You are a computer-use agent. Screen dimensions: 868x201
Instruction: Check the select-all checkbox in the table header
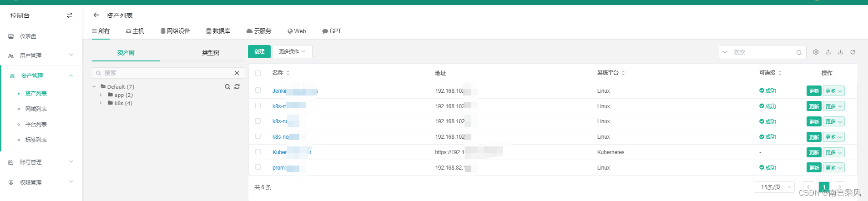[258, 73]
